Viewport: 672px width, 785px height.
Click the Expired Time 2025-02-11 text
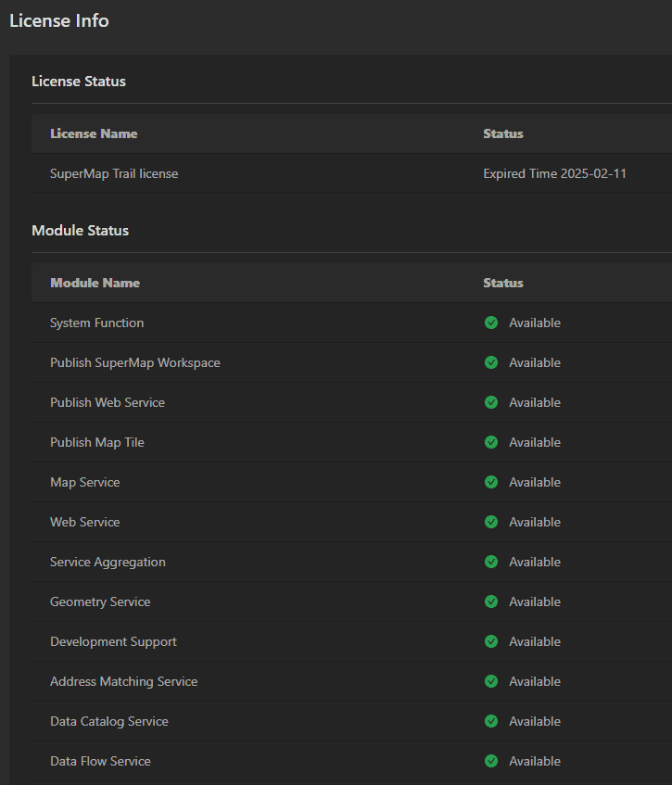[554, 173]
